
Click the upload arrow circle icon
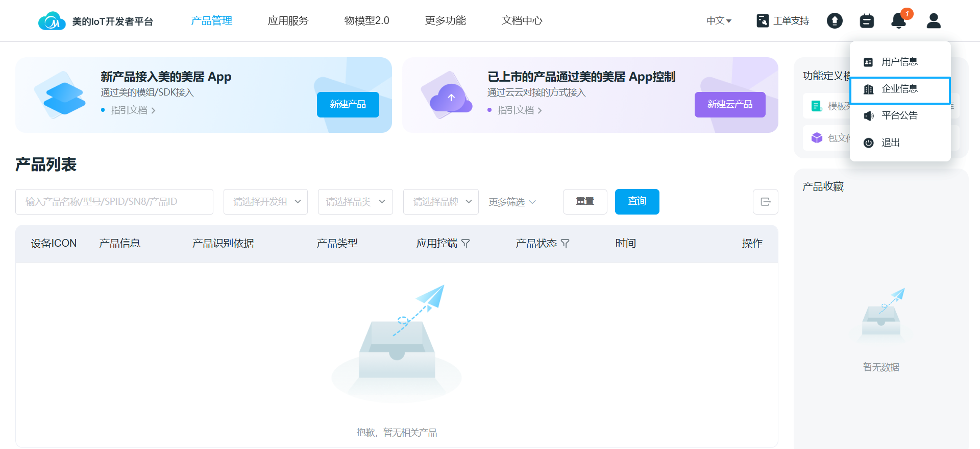point(835,21)
